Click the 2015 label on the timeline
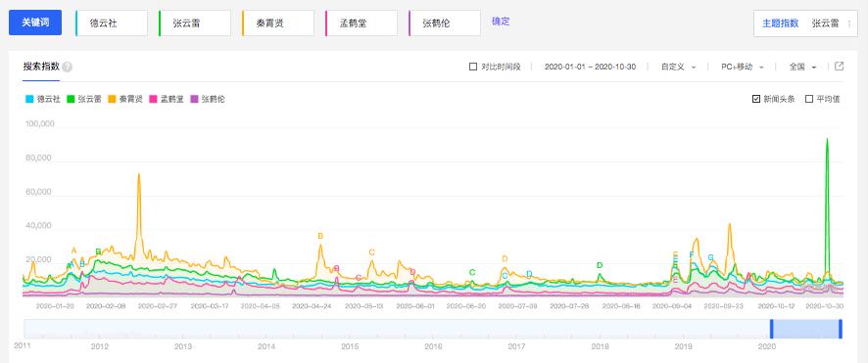Image resolution: width=868 pixels, height=363 pixels. (x=350, y=347)
